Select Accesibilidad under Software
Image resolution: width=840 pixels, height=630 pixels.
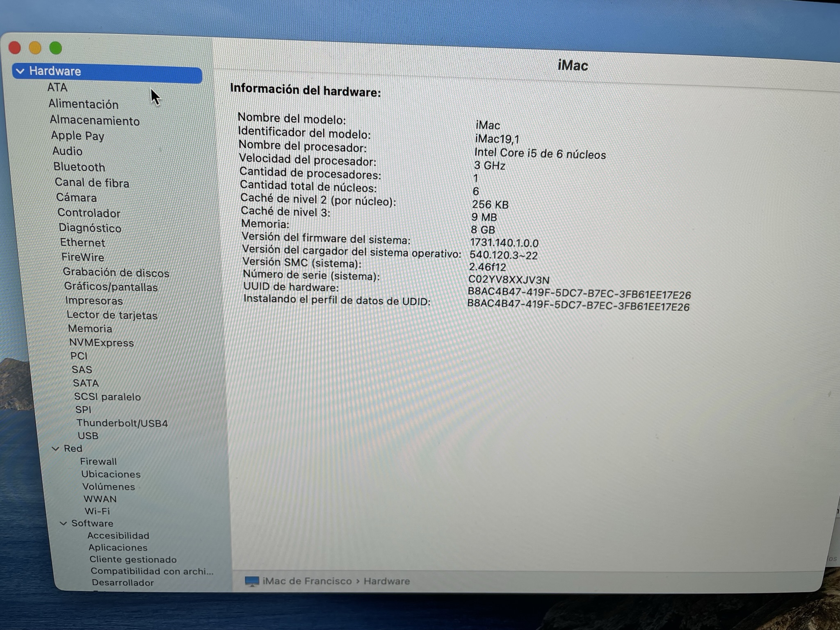(118, 536)
